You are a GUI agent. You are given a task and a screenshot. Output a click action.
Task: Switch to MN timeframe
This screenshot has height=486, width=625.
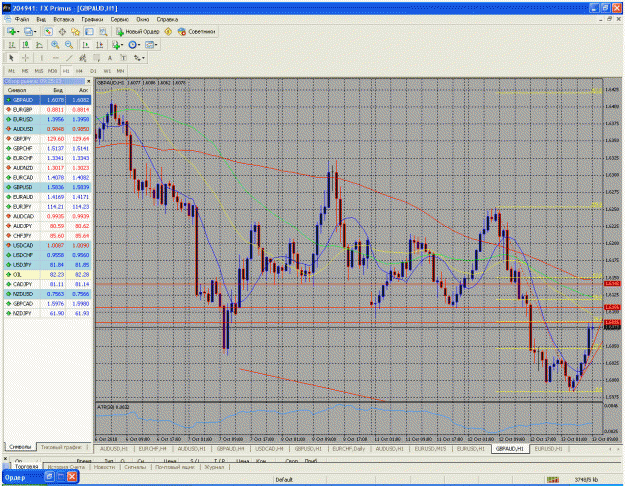(x=120, y=71)
